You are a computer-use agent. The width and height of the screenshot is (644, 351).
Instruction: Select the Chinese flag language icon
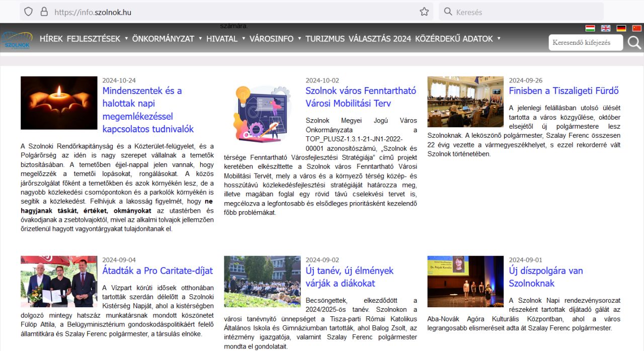point(636,28)
